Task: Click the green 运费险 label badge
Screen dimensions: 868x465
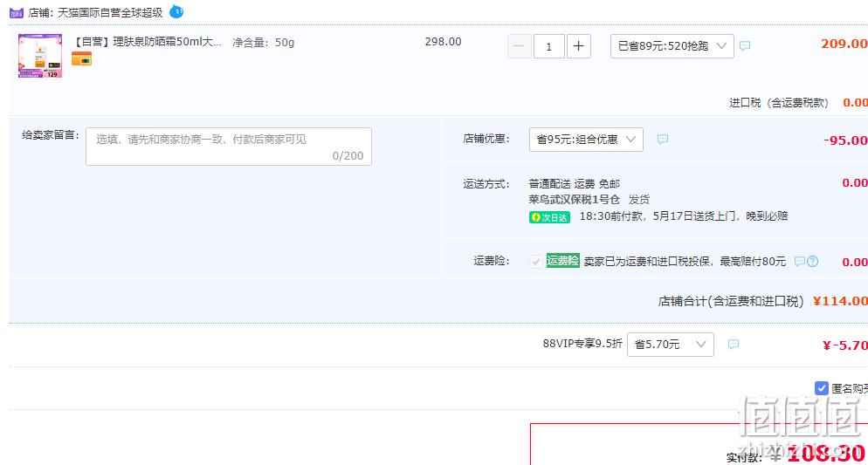Action: tap(562, 261)
